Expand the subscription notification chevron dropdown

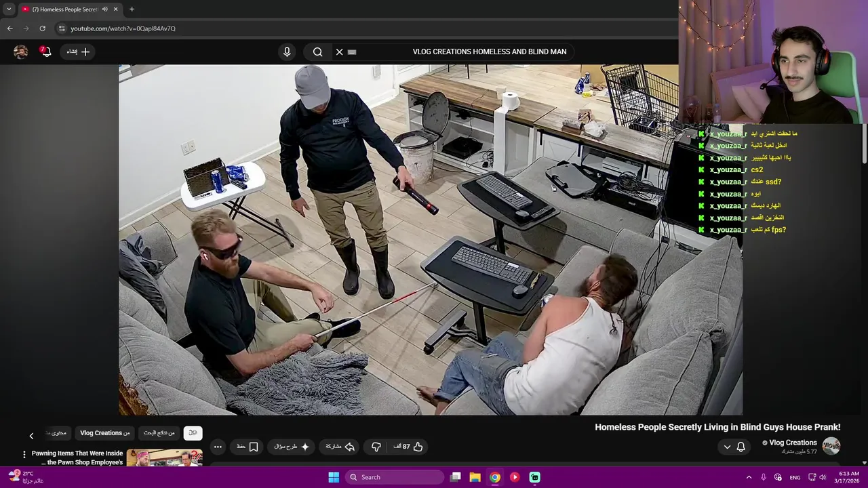point(727,447)
